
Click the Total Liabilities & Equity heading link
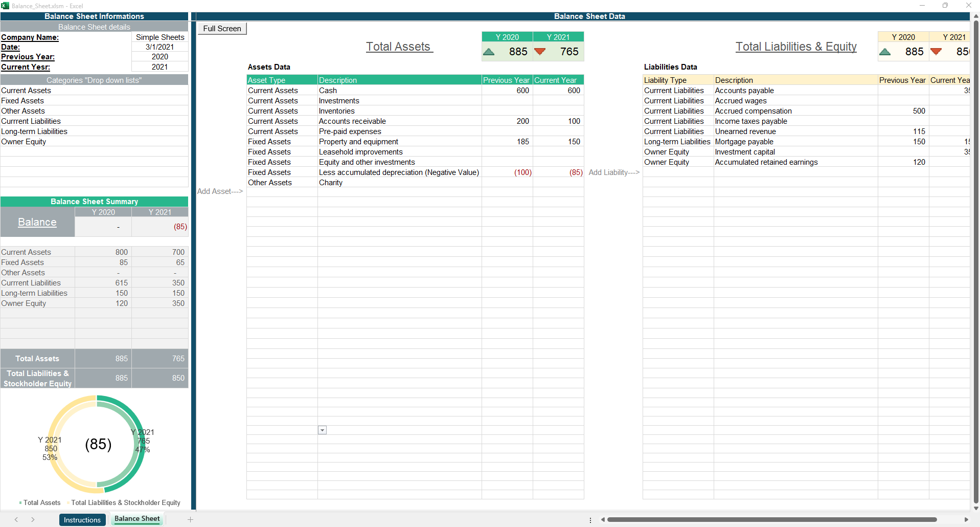[796, 47]
